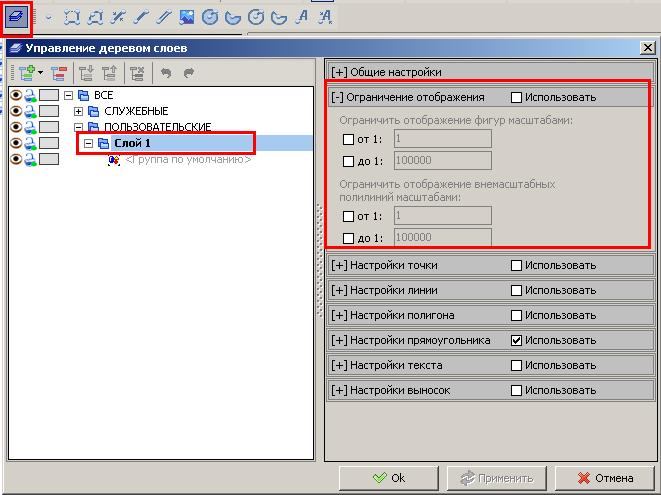Open the layer tree manager toolbar icon

(17, 17)
